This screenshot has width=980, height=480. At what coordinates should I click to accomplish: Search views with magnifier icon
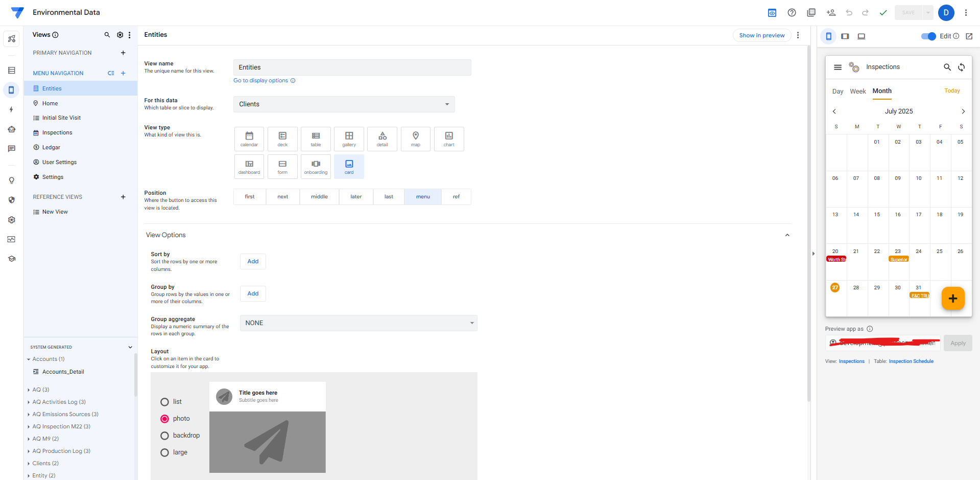point(107,35)
